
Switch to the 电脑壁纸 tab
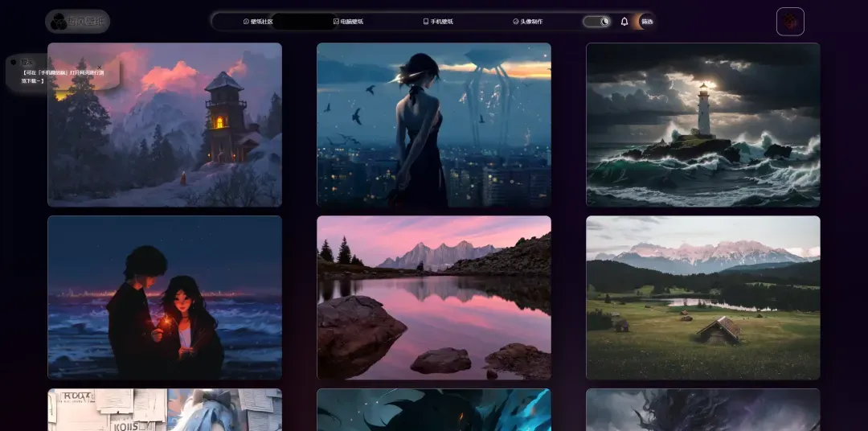[348, 22]
